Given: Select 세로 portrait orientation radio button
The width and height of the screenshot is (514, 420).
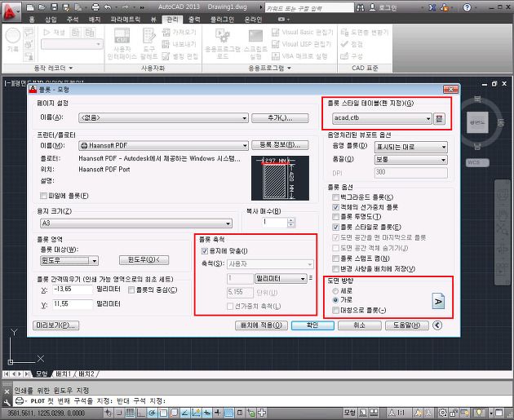Looking at the screenshot, I should tap(335, 290).
